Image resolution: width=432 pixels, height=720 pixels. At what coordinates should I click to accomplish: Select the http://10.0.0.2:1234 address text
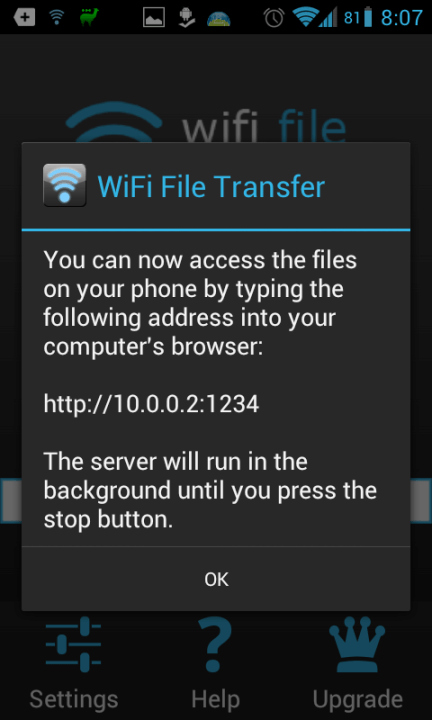(x=151, y=404)
